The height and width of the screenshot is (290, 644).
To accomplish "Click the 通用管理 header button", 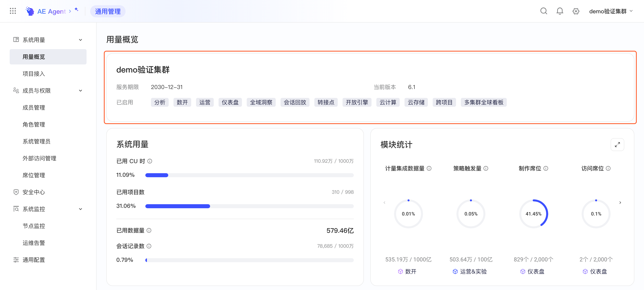I will click(x=108, y=11).
